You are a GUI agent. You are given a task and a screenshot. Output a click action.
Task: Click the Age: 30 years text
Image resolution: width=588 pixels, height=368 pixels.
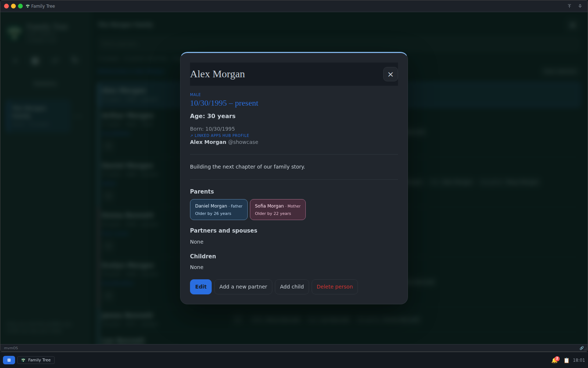(x=213, y=116)
